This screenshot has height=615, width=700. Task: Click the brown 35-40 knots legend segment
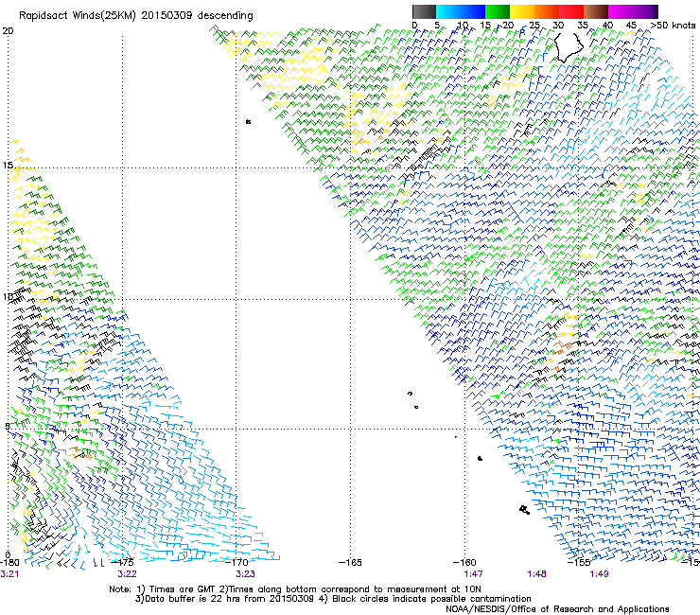(x=596, y=11)
